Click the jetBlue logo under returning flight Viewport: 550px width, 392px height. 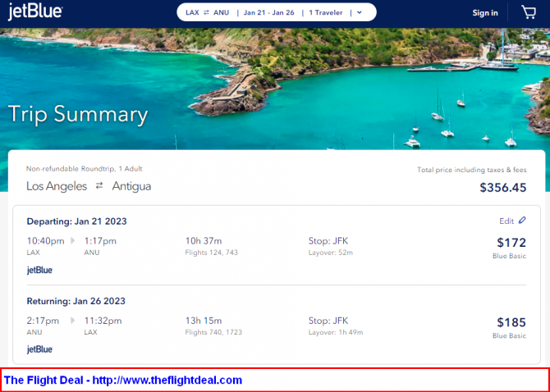pos(39,349)
